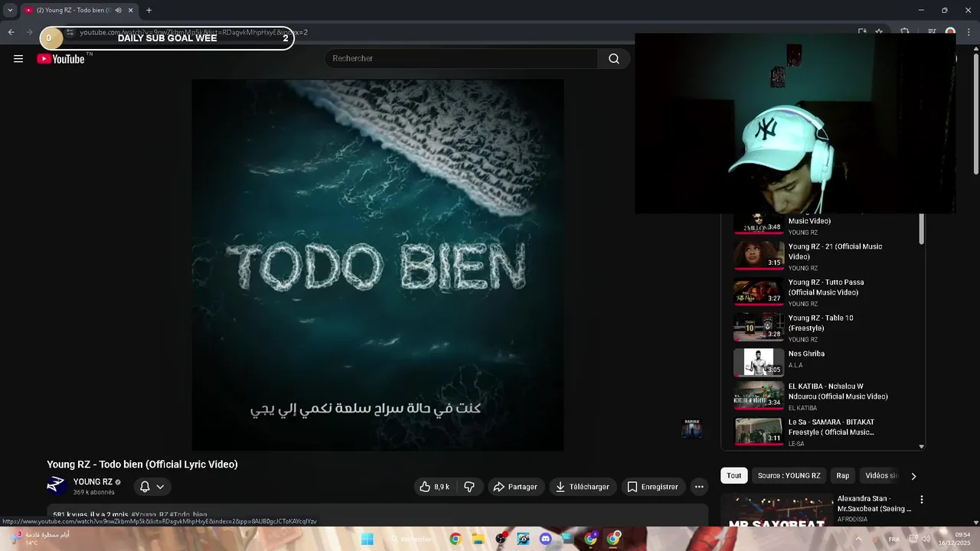Open the three-dot more actions menu

(x=699, y=487)
